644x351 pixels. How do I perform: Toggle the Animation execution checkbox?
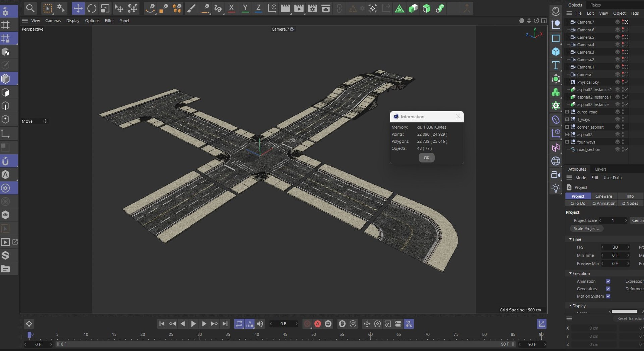pyautogui.click(x=608, y=281)
